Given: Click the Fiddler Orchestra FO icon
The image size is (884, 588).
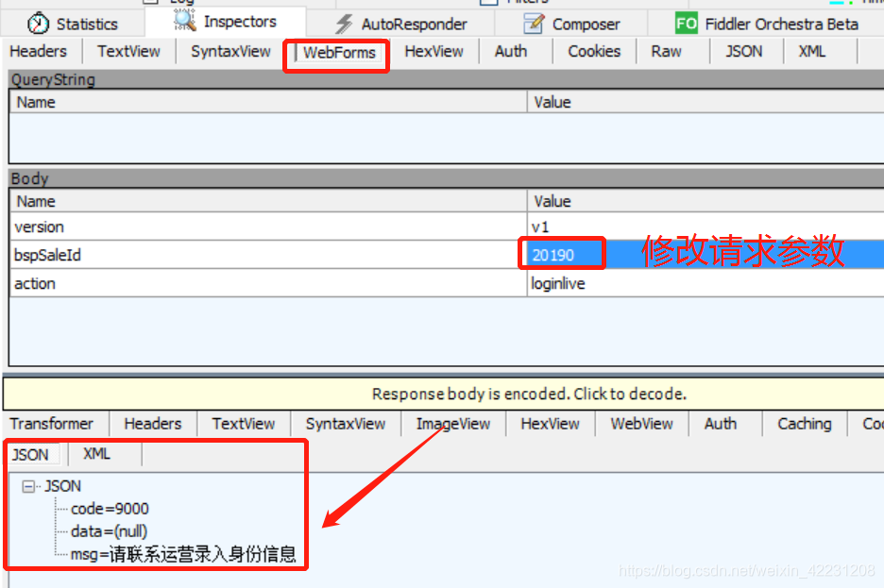Looking at the screenshot, I should pos(686,24).
